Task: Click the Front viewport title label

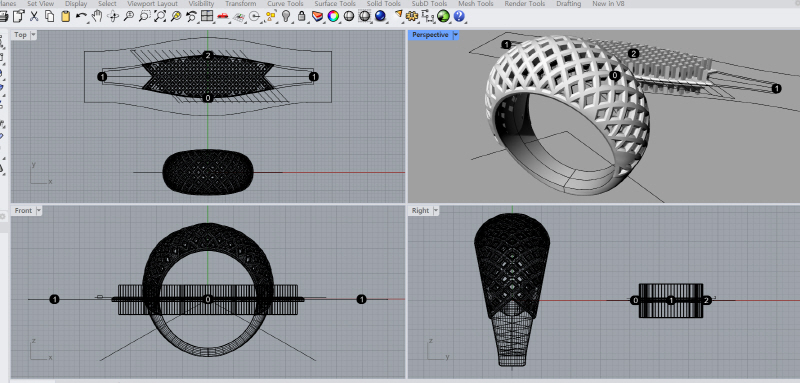Action: (x=23, y=211)
